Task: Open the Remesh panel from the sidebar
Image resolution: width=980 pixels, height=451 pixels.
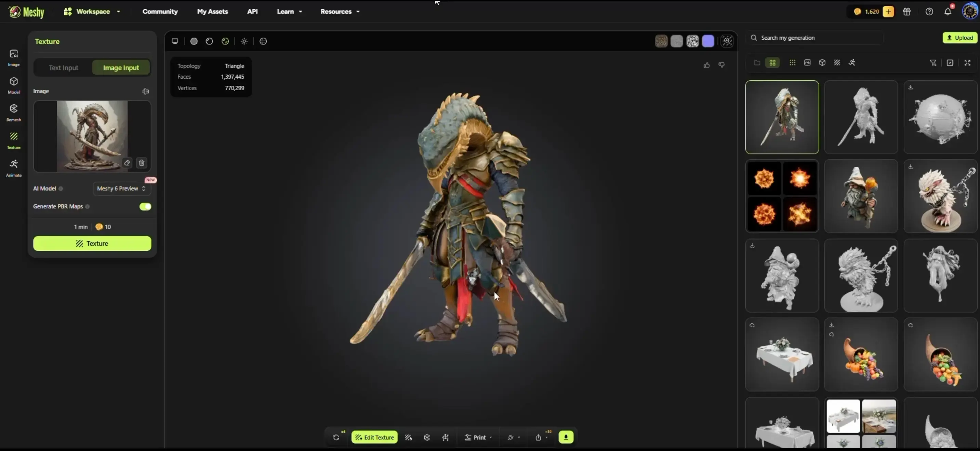Action: (x=14, y=112)
